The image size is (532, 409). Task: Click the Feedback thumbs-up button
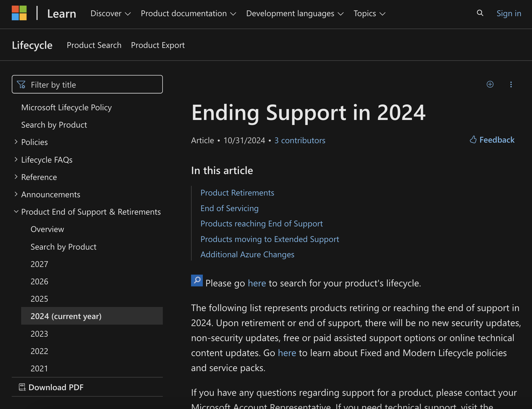[x=492, y=140]
